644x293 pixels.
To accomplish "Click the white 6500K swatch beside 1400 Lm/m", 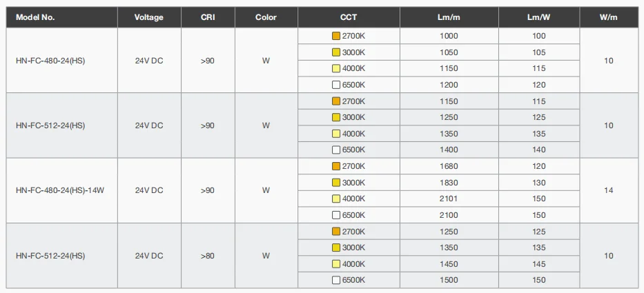I will (x=336, y=150).
